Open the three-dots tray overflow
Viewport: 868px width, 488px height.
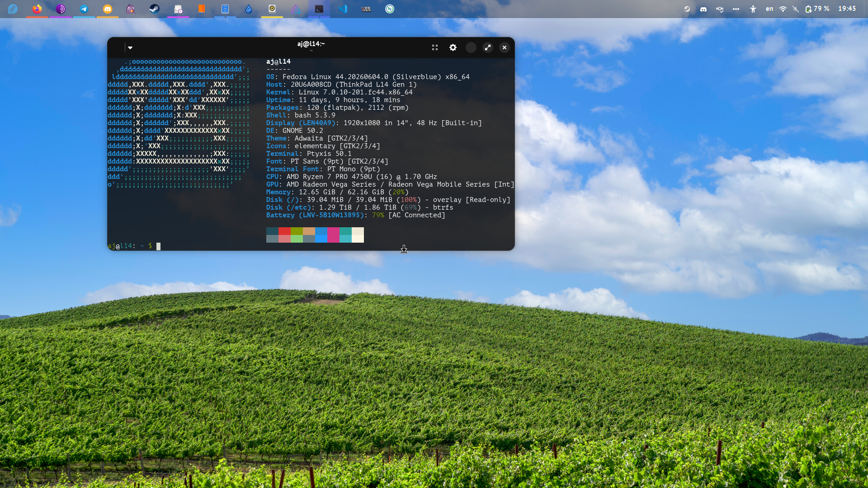pos(736,9)
